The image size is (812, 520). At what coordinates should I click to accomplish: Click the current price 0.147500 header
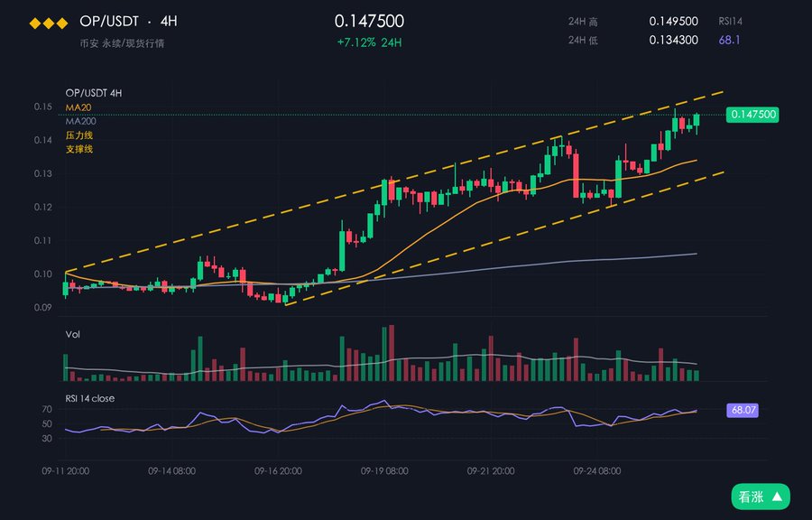point(369,22)
